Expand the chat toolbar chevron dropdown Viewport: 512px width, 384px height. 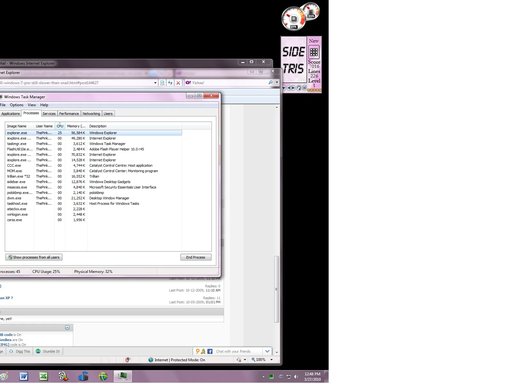[267, 351]
